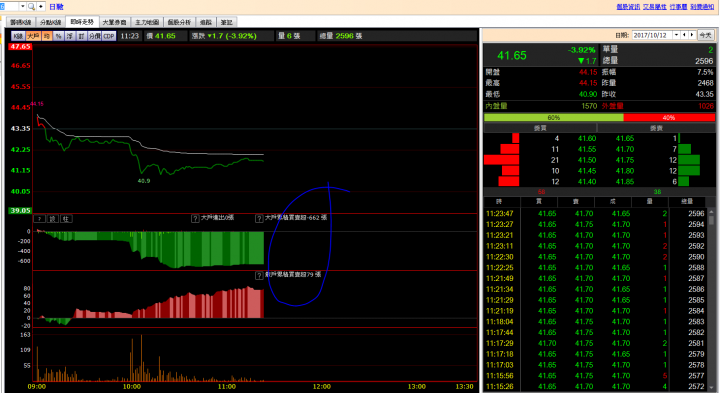This screenshot has width=720, height=393.
Task: Select the 11:15:56 tick row
Action: pos(596,376)
